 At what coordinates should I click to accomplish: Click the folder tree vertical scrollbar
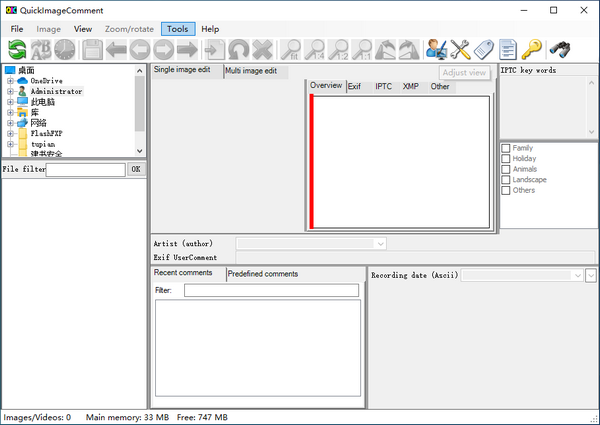[139, 110]
